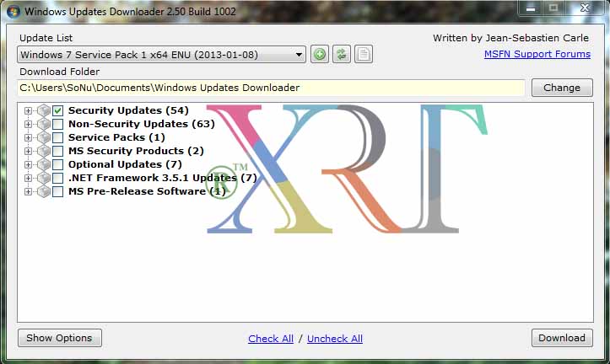Click the Show Options button
The width and height of the screenshot is (610, 364).
[60, 338]
